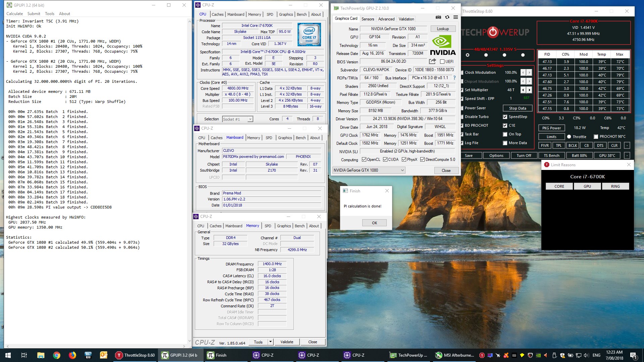The height and width of the screenshot is (362, 644).
Task: Click the clock showing 12:23 AM
Action: click(614, 352)
